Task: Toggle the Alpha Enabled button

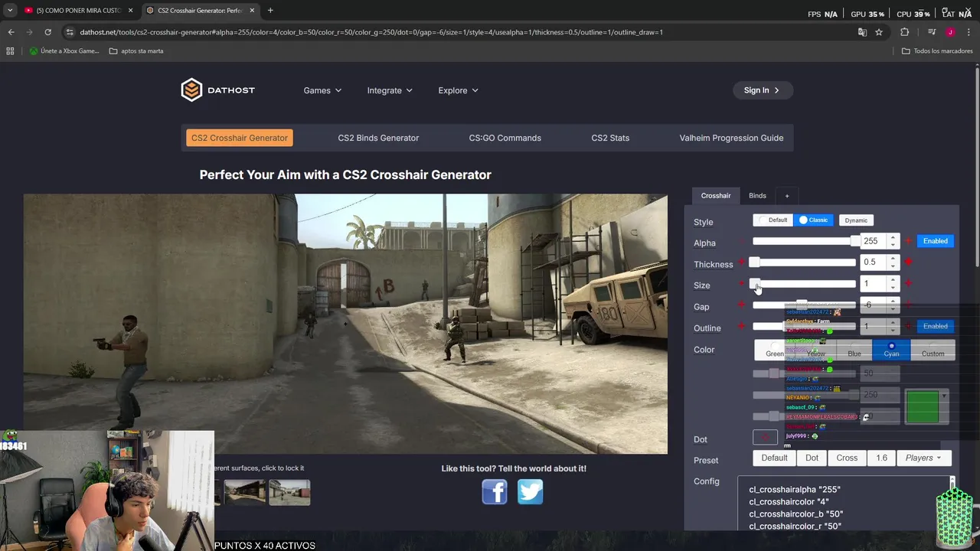Action: (935, 241)
